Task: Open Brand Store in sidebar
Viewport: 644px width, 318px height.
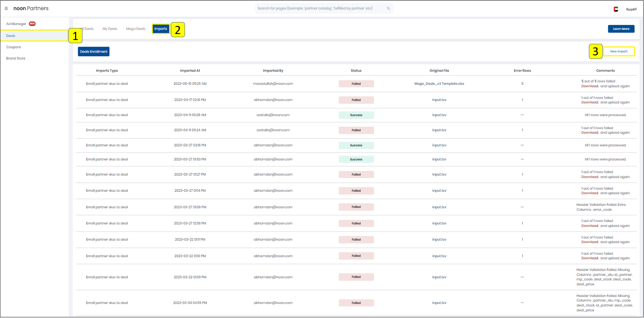Action: click(16, 58)
